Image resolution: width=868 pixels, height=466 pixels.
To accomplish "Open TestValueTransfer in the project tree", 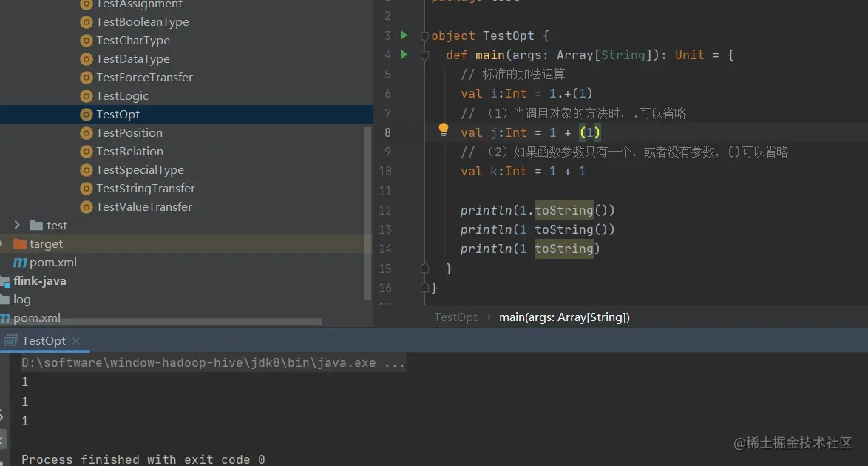I will click(144, 206).
